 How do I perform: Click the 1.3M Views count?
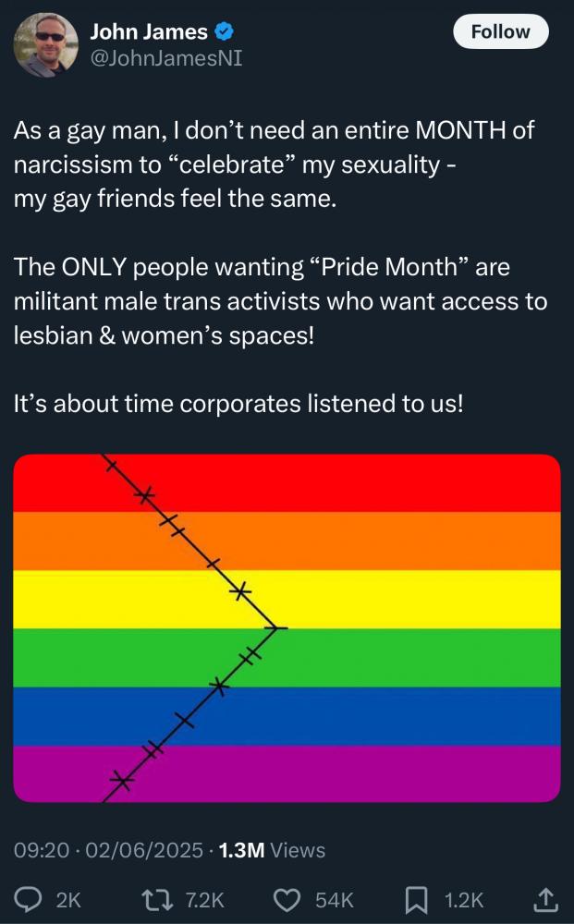272,850
